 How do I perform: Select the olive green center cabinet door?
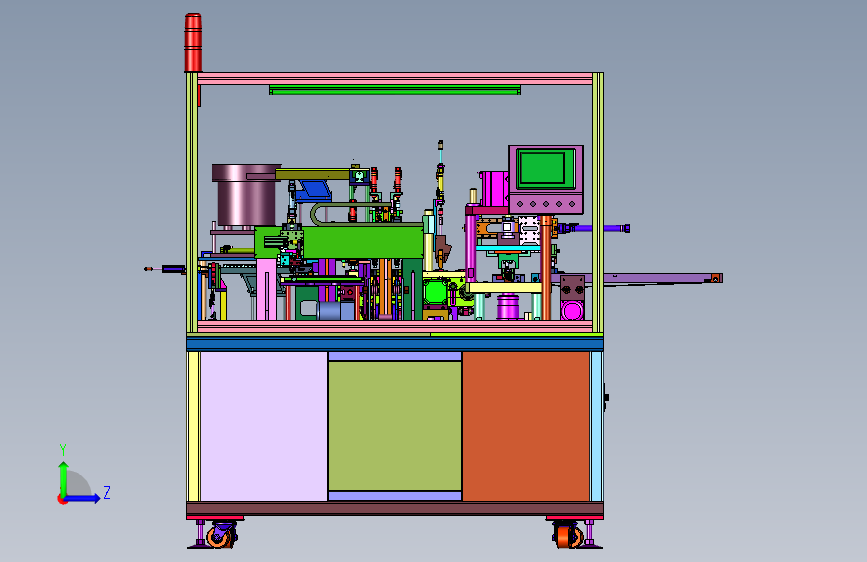click(395, 426)
